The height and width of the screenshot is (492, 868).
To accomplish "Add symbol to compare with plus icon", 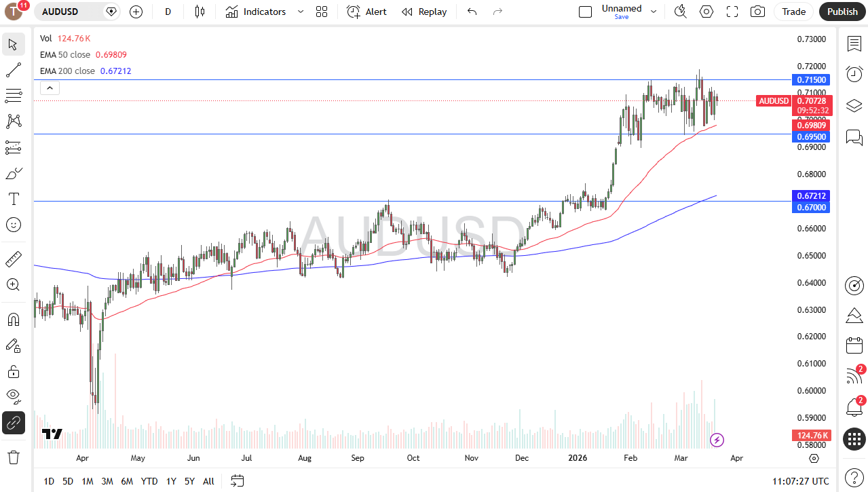I will [136, 12].
